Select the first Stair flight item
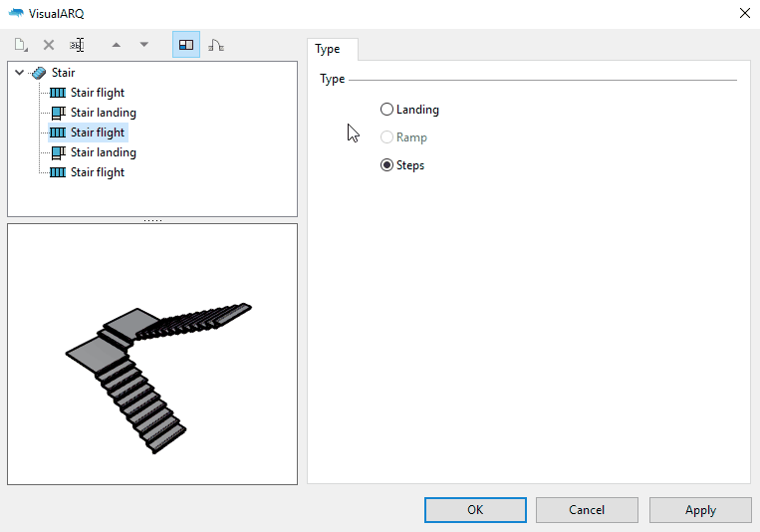Image resolution: width=760 pixels, height=532 pixels. click(97, 93)
